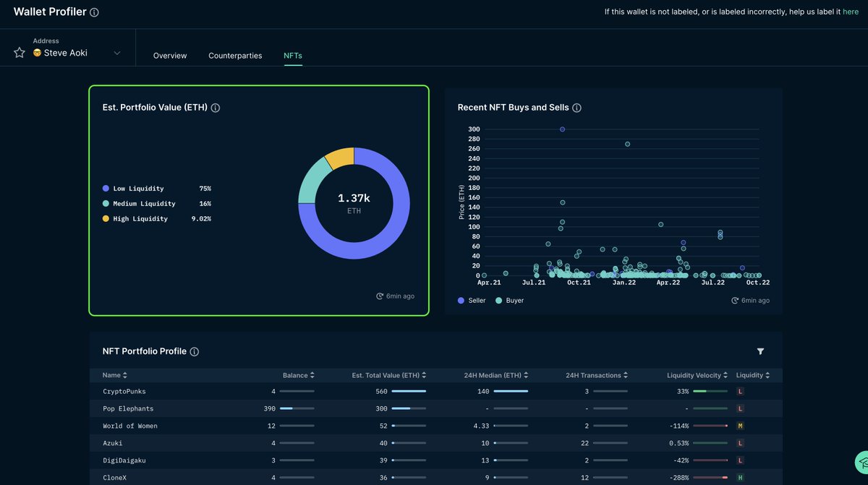The image size is (868, 485).
Task: Open the Est. Portfolio Value info tooltip
Action: pyautogui.click(x=215, y=107)
